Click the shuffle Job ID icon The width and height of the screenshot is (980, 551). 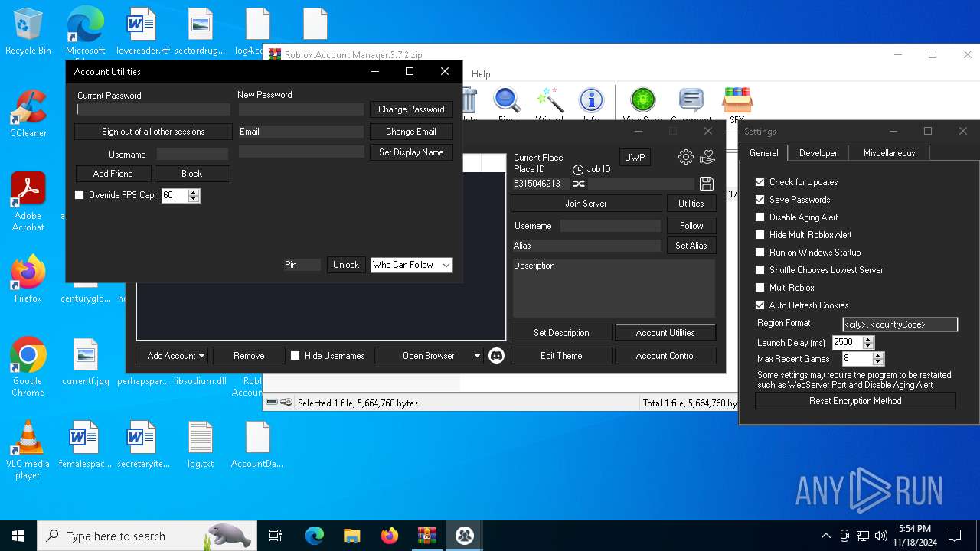[579, 184]
